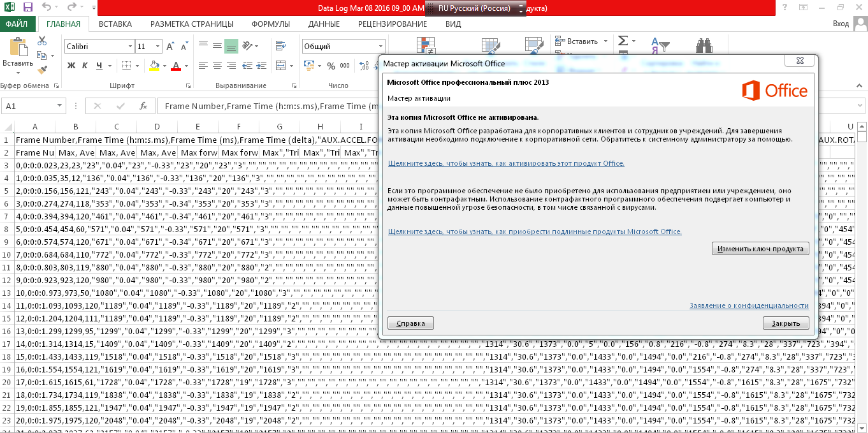868x433 pixels.
Task: Click the percent style icon
Action: point(331,66)
